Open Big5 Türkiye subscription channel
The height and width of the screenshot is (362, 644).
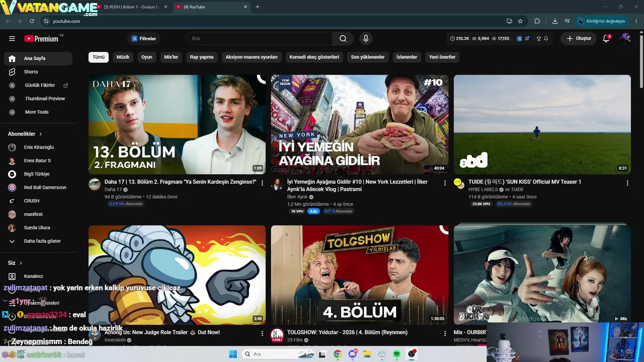coord(38,174)
